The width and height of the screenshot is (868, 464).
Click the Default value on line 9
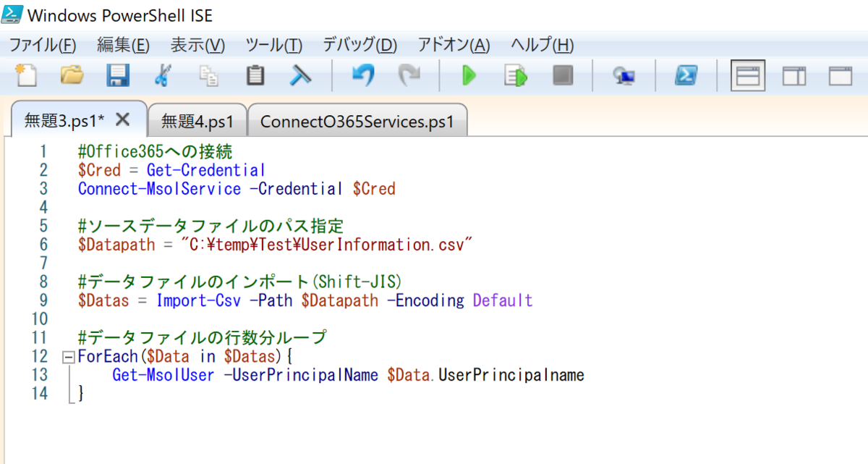point(503,300)
